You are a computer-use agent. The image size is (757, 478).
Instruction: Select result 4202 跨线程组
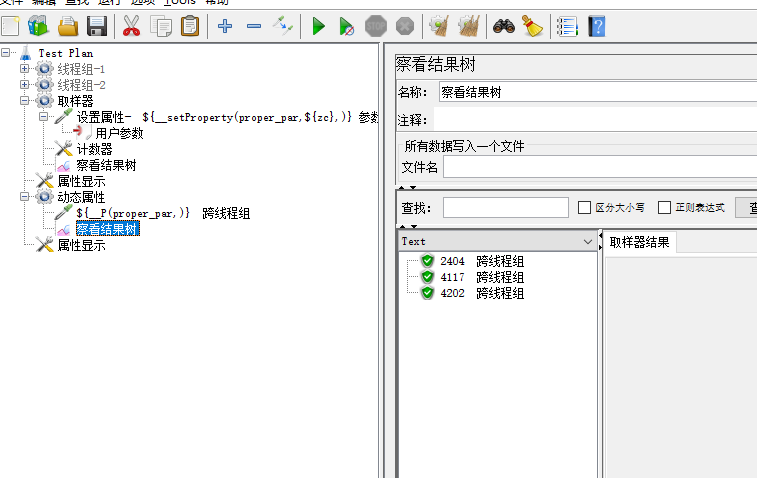click(x=482, y=293)
